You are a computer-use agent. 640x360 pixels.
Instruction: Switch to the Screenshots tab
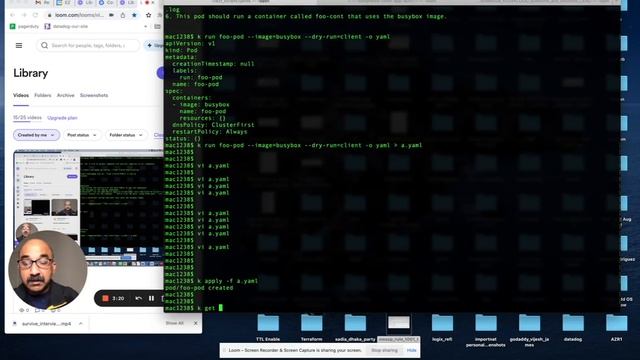click(94, 95)
